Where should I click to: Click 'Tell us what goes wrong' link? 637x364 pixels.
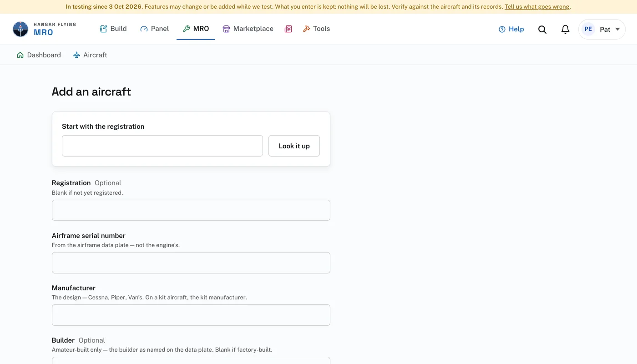[x=537, y=7]
